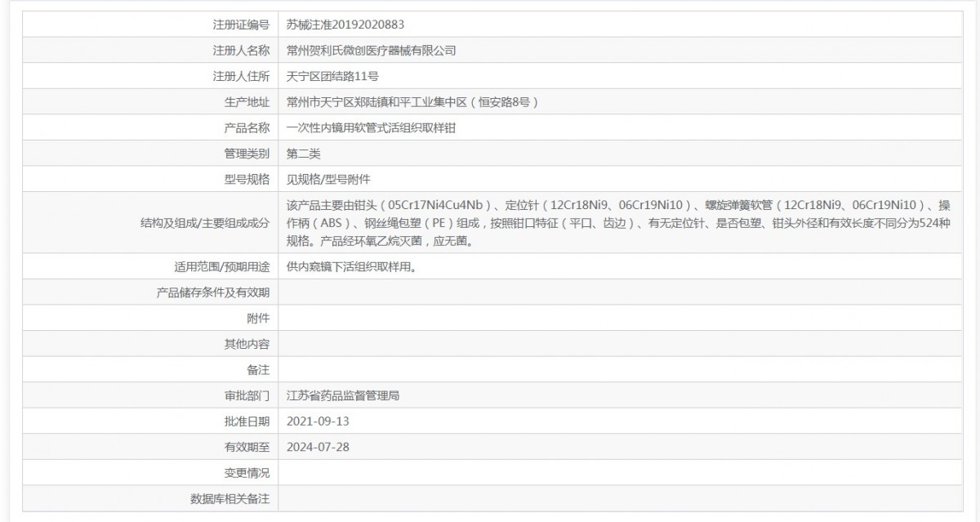The image size is (980, 522).
Task: Click the value 供内窥镜下活组织取样用。
Action: pyautogui.click(x=354, y=266)
